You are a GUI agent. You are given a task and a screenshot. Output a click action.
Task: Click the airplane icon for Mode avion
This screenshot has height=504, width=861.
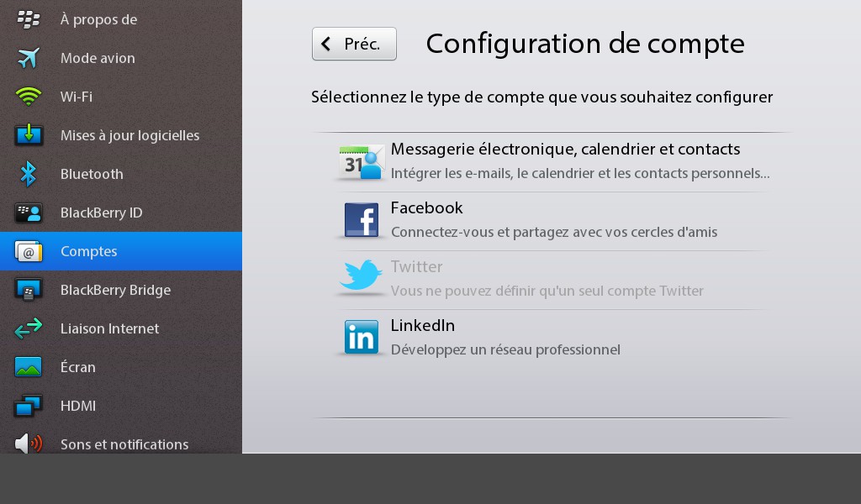tap(29, 58)
